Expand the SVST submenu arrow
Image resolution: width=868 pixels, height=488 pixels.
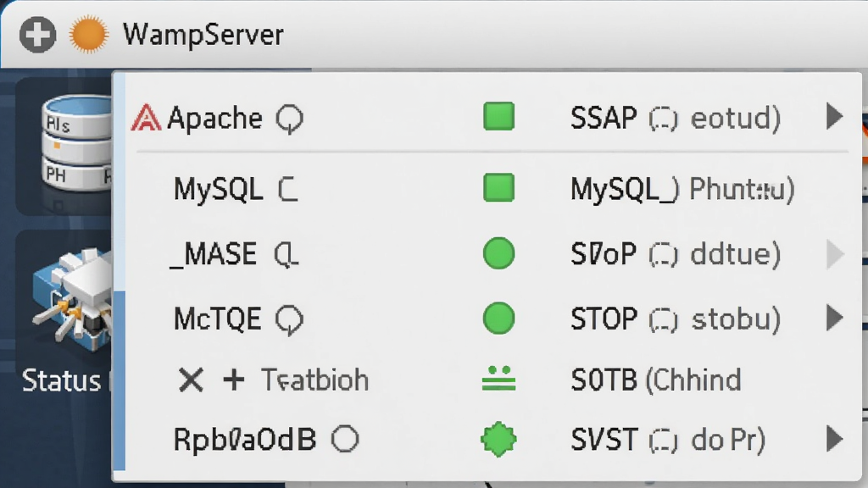point(835,439)
